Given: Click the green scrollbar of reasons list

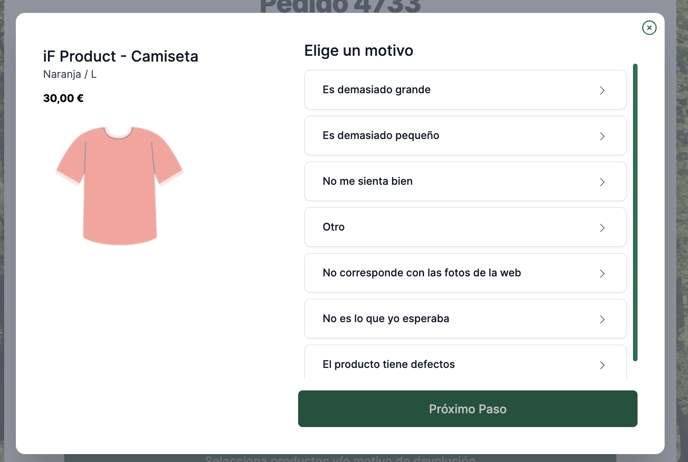Looking at the screenshot, I should [x=635, y=213].
